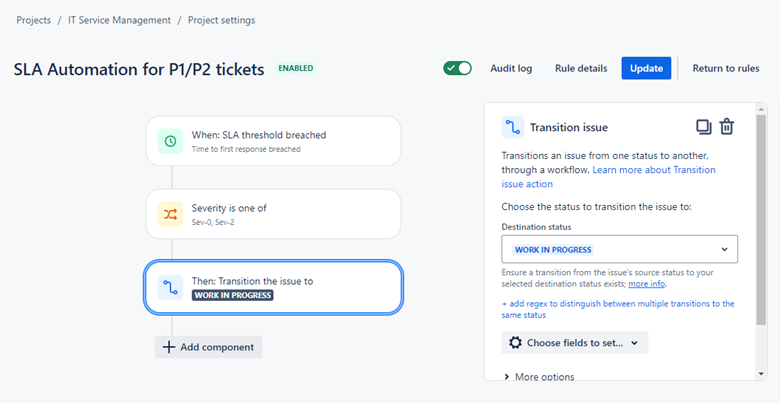The image size is (780, 403).
Task: Toggle the rule enabled switch off
Action: [457, 68]
